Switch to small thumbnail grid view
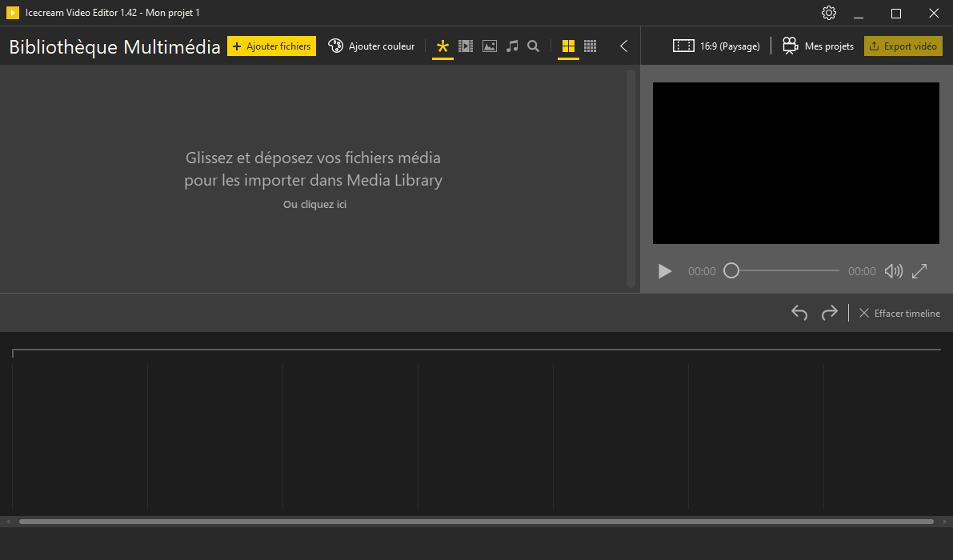Screen dimensions: 953x560 point(590,46)
